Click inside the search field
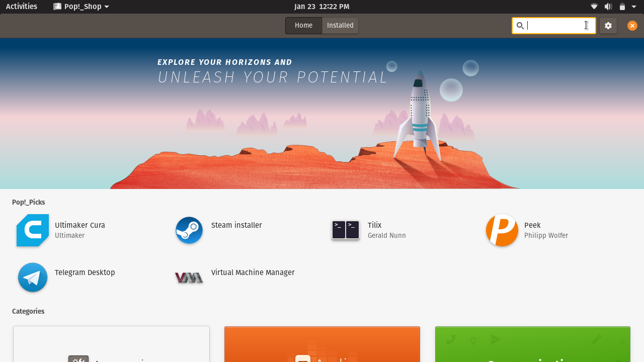Image resolution: width=644 pixels, height=362 pixels. [x=553, y=25]
